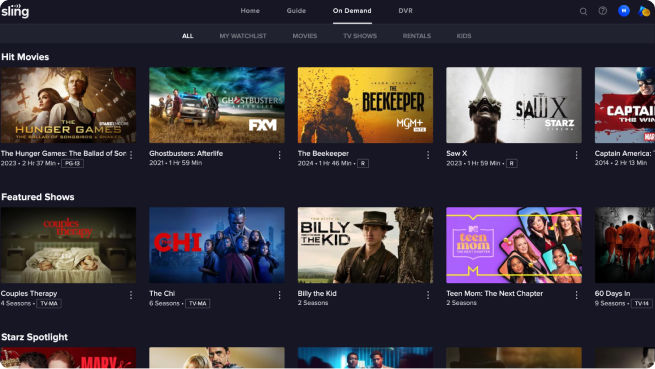This screenshot has width=655, height=369.
Task: Click the title text 'Couples Therapy'
Action: [29, 293]
